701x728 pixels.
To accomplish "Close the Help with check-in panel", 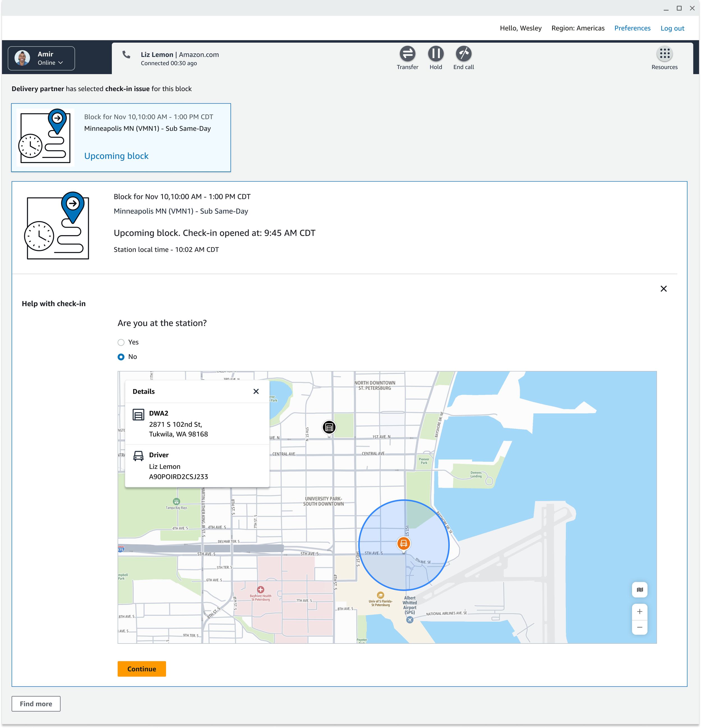I will pyautogui.click(x=663, y=289).
